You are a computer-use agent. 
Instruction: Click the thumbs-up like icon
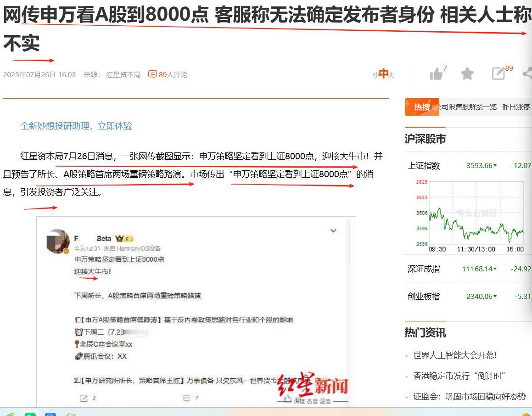[x=436, y=73]
